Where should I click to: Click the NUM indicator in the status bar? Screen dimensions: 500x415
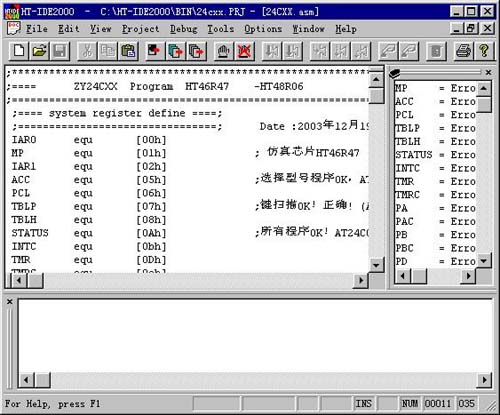click(410, 404)
